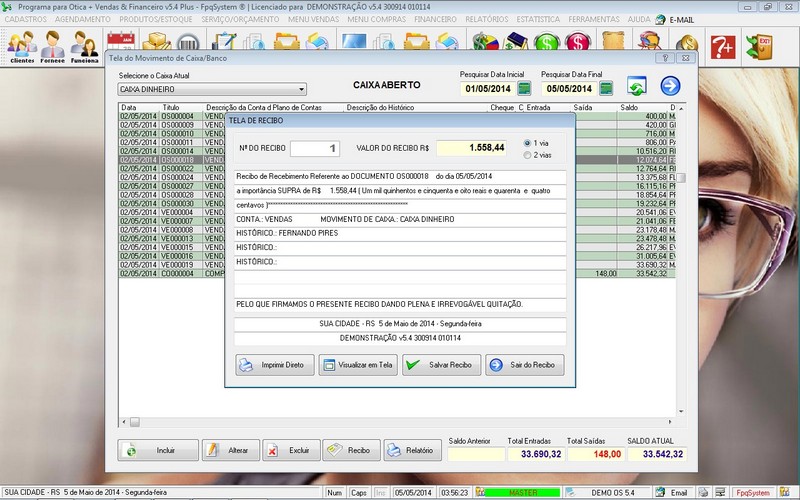Select grid row VE000007
800x500 pixels.
397,221
